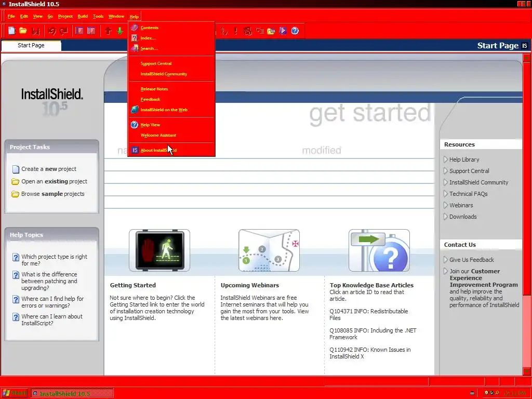The height and width of the screenshot is (399, 532).
Task: Click the Getting Started heading
Action: pyautogui.click(x=132, y=285)
